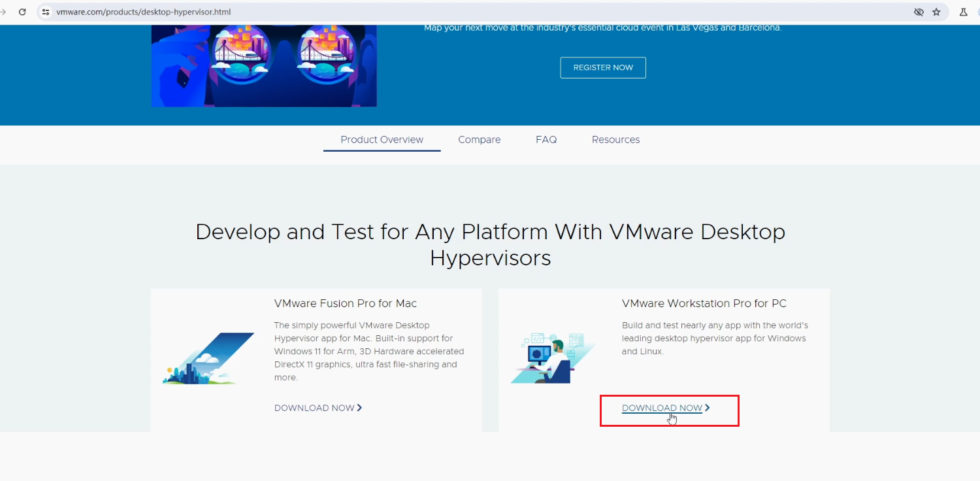This screenshot has height=481, width=980.
Task: Click the event banner illustration with bridges
Action: tap(264, 65)
